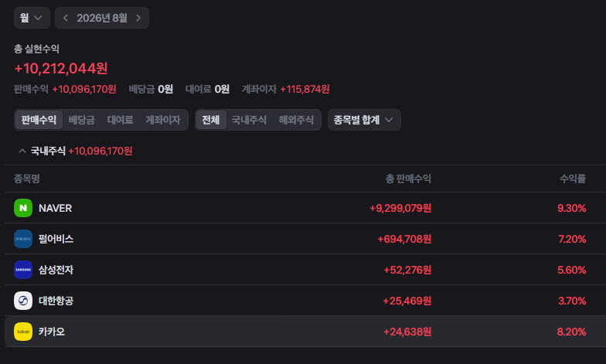The height and width of the screenshot is (364, 606).
Task: Click the 펄어비스 blue logo icon
Action: point(23,239)
